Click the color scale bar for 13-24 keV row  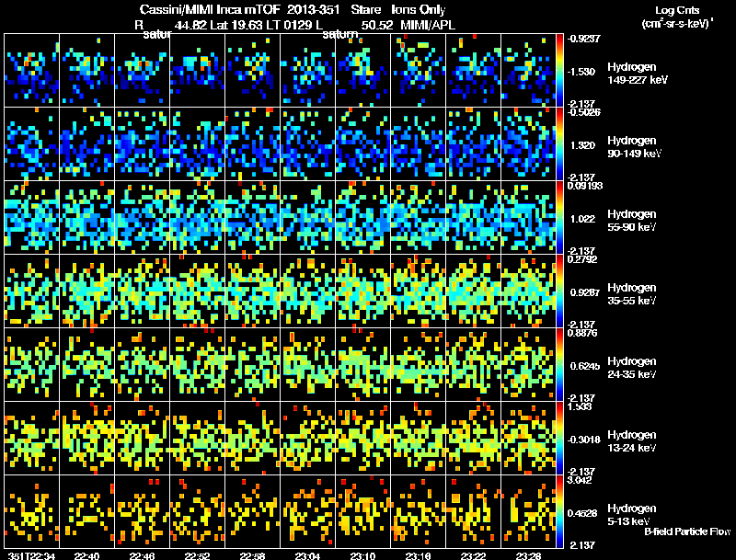(559, 439)
